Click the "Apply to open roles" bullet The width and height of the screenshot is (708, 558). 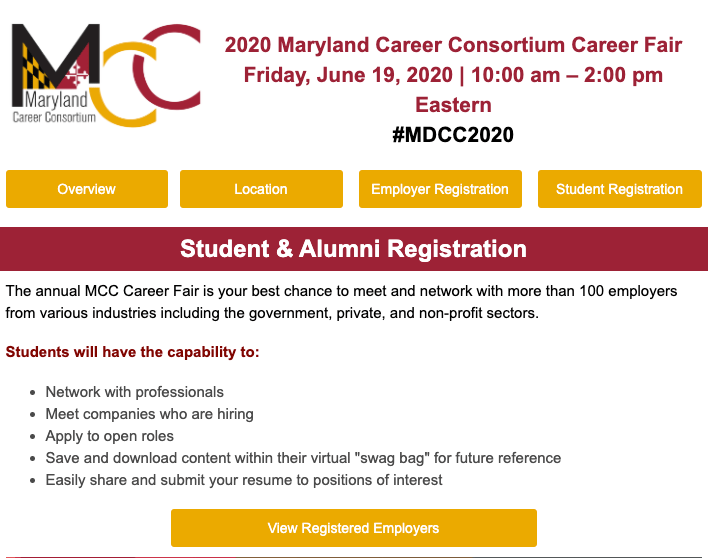click(110, 436)
